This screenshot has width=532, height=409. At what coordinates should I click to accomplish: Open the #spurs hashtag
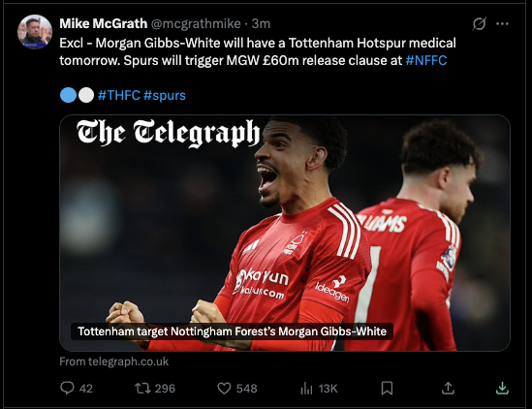coord(165,95)
